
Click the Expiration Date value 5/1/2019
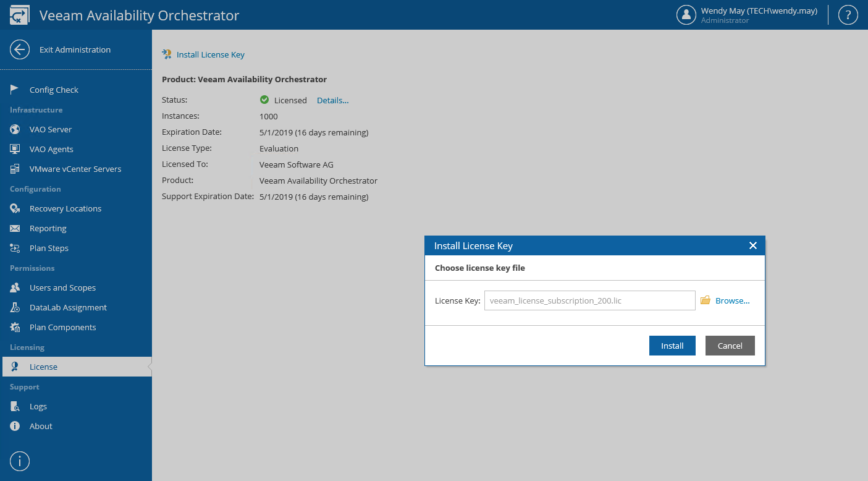coord(314,132)
